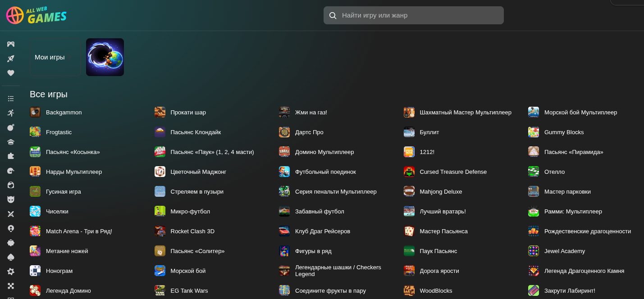Open the bomb category icon

(11, 127)
